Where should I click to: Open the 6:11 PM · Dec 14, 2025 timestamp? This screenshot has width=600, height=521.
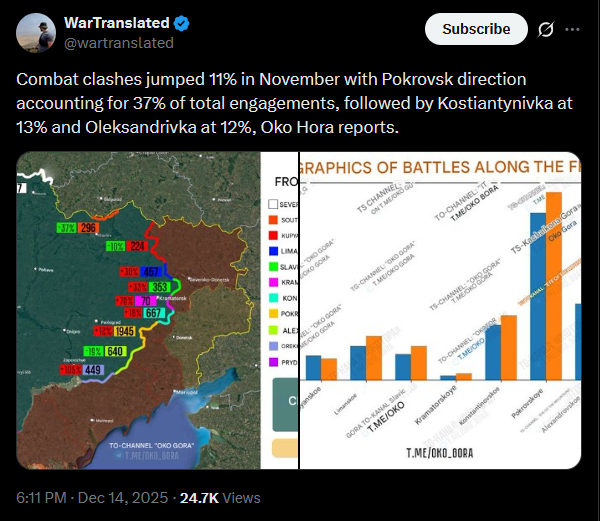[x=92, y=498]
